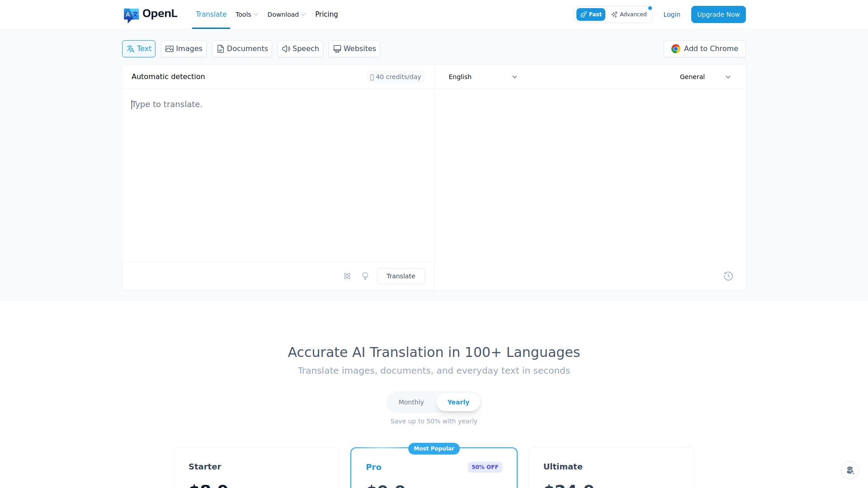
Task: Click the 40 credits/day badge
Action: [396, 77]
